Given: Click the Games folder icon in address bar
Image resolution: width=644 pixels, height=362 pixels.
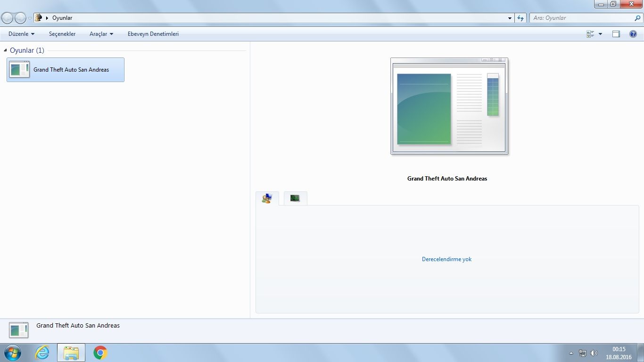Looking at the screenshot, I should point(39,18).
